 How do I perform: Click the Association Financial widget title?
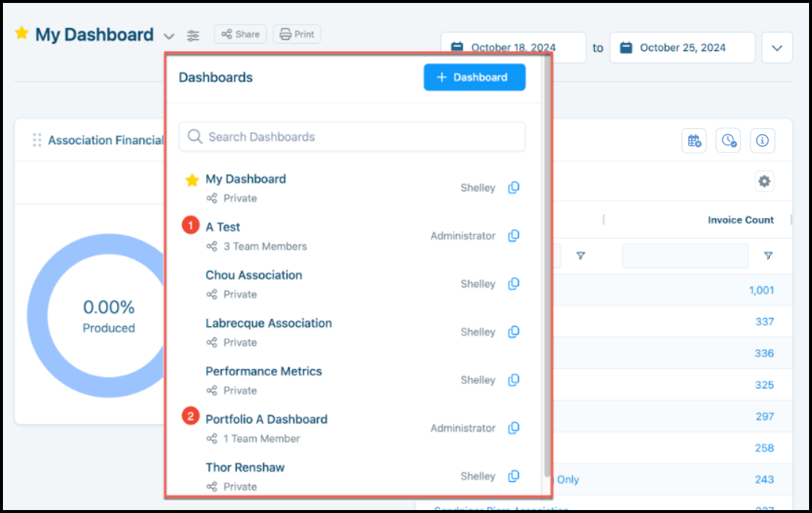click(106, 140)
